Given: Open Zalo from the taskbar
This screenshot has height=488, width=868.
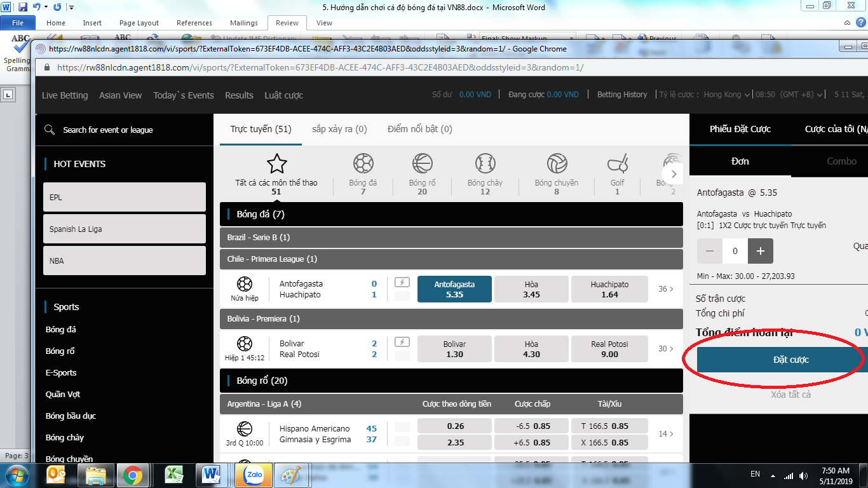Looking at the screenshot, I should [254, 475].
